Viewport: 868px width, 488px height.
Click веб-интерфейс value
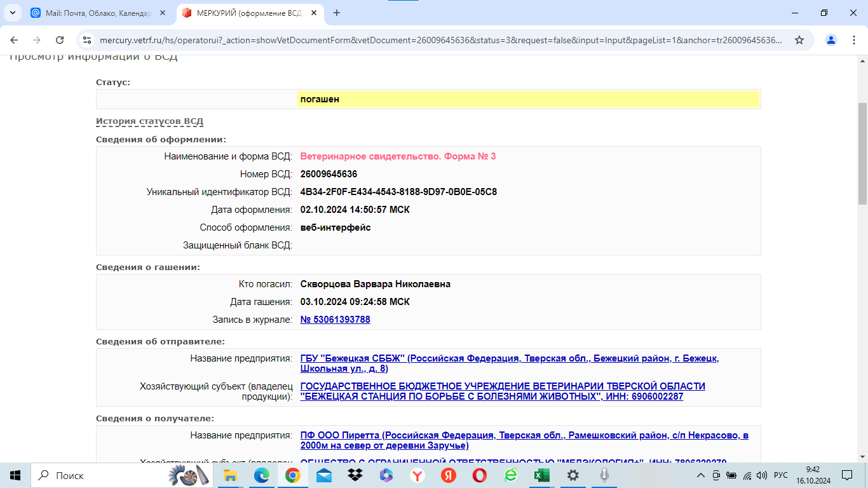coord(336,227)
